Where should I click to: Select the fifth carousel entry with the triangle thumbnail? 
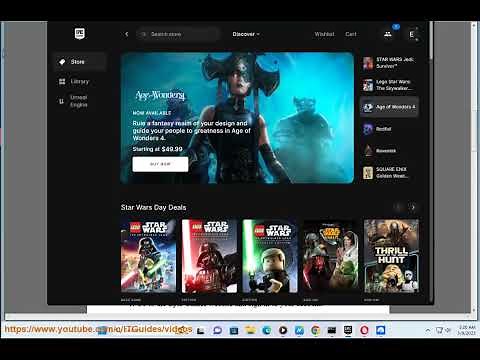point(389,151)
